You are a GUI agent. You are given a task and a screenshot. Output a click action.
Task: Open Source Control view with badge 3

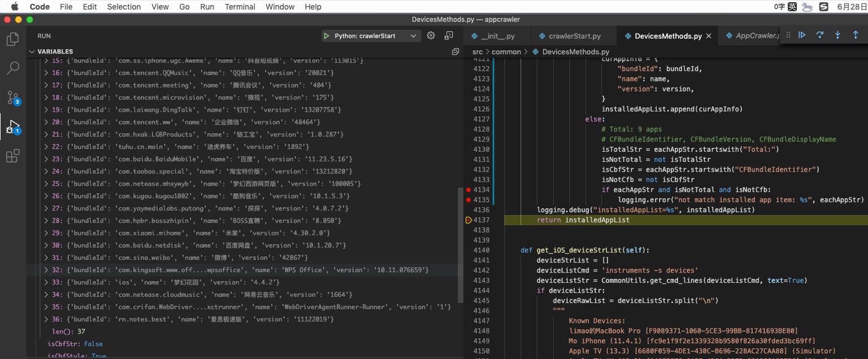click(12, 98)
